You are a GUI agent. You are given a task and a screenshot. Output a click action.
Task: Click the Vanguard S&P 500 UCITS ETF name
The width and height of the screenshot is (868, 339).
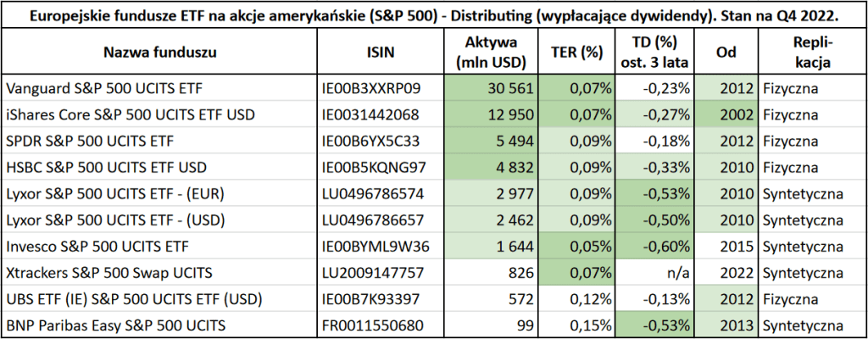(104, 87)
